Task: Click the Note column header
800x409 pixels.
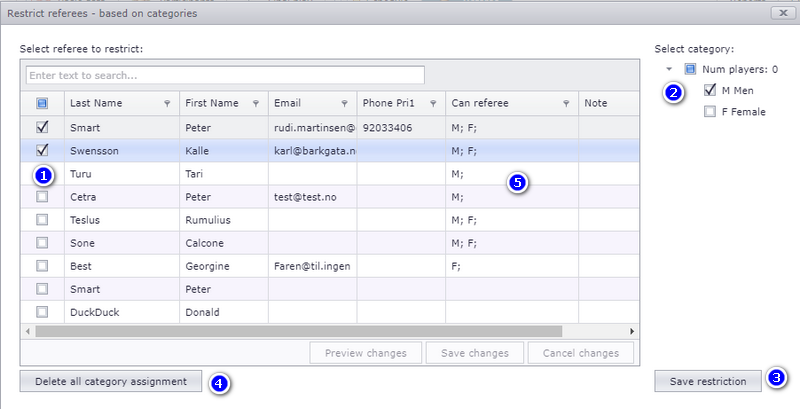Action: (x=608, y=104)
